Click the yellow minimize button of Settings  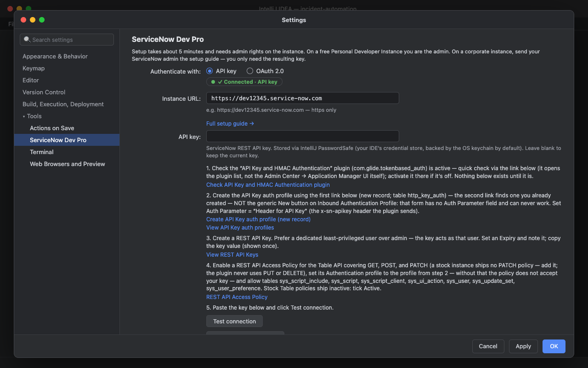[x=33, y=20]
